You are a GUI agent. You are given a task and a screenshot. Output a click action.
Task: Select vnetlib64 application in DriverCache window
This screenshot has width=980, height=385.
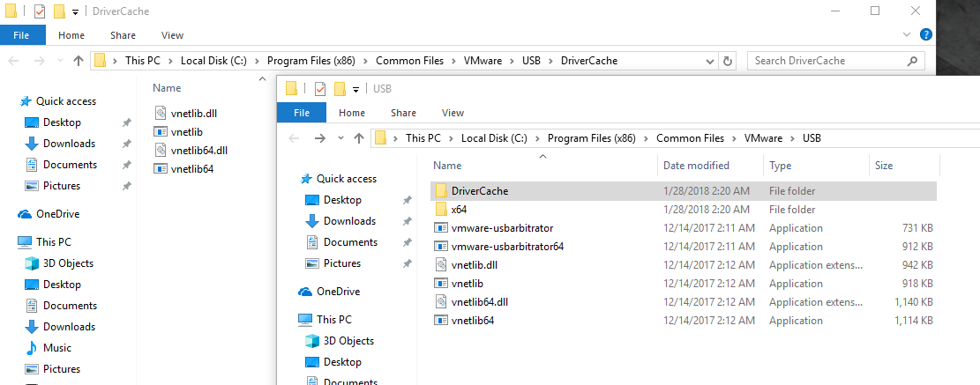(192, 168)
